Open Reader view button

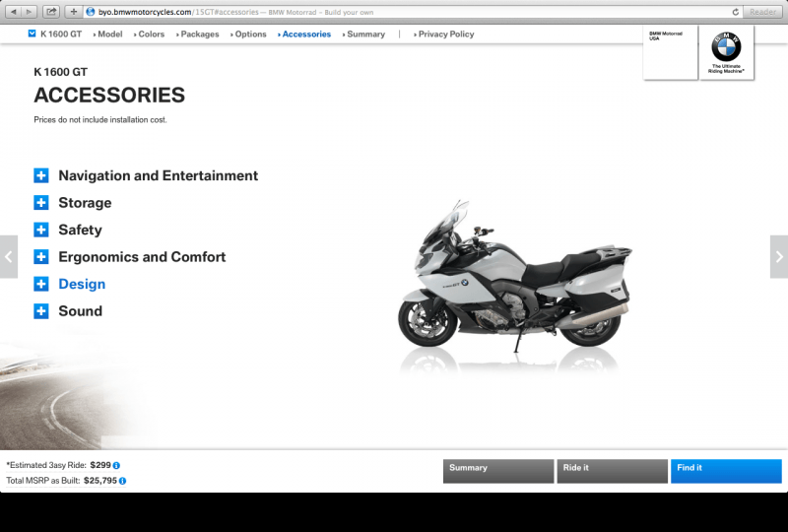762,12
